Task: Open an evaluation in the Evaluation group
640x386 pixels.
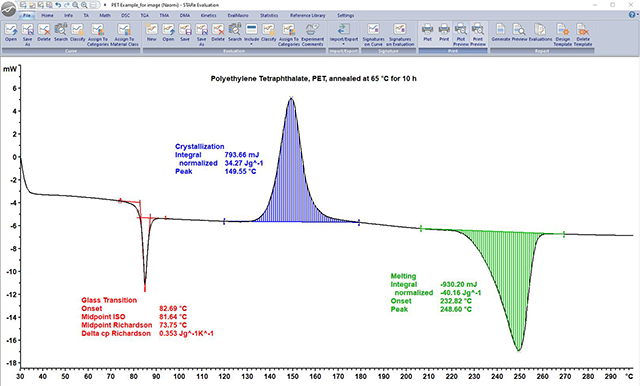Action: [168, 33]
